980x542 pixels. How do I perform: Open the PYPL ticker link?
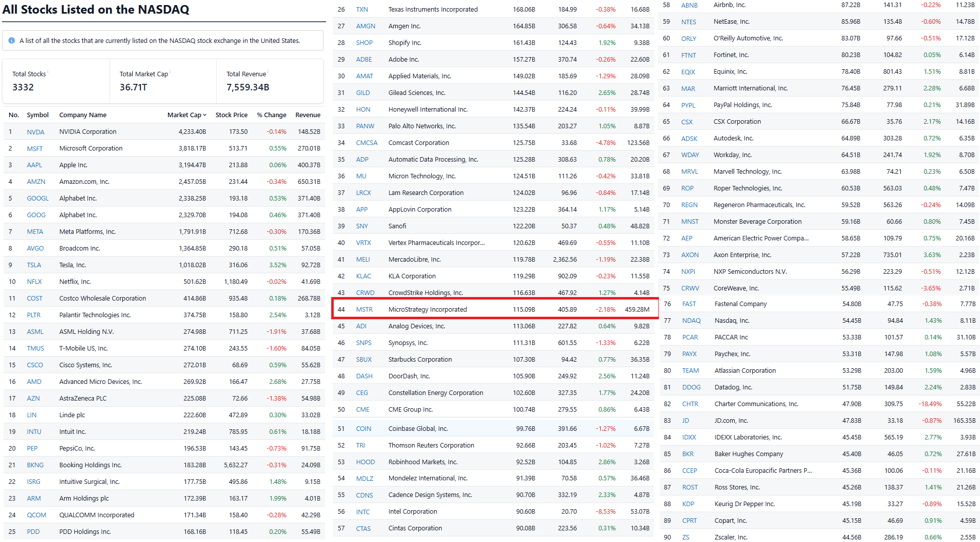coord(688,106)
